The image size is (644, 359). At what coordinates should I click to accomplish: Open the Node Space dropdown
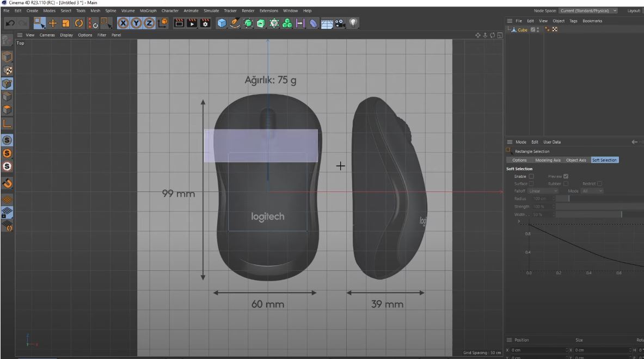pyautogui.click(x=588, y=11)
